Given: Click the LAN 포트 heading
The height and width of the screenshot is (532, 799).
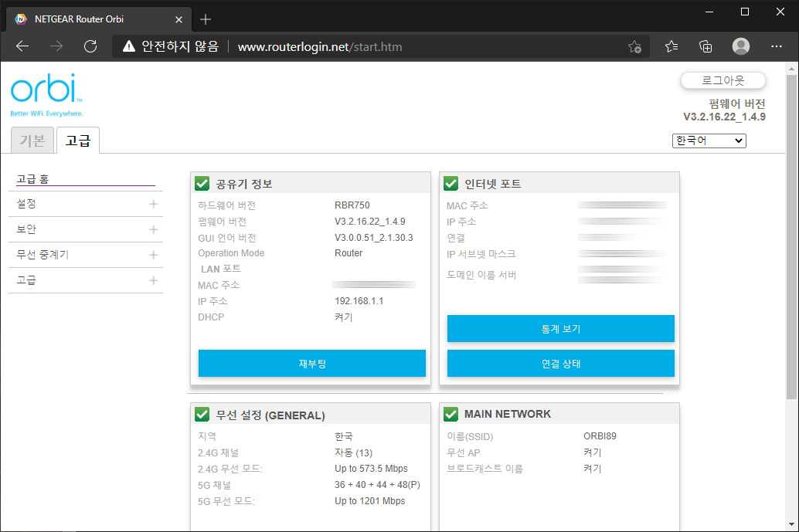Looking at the screenshot, I should (x=221, y=269).
